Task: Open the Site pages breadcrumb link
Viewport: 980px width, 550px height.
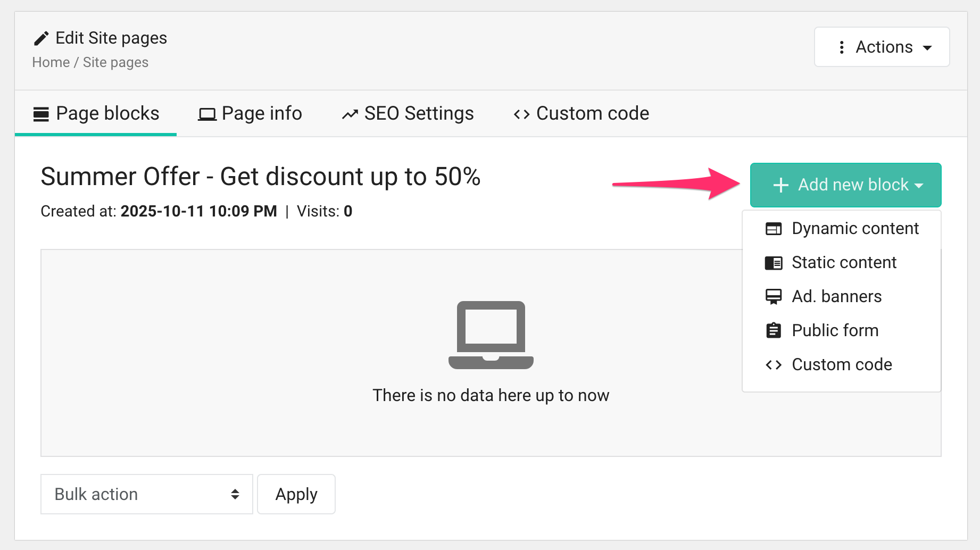Action: pyautogui.click(x=115, y=62)
